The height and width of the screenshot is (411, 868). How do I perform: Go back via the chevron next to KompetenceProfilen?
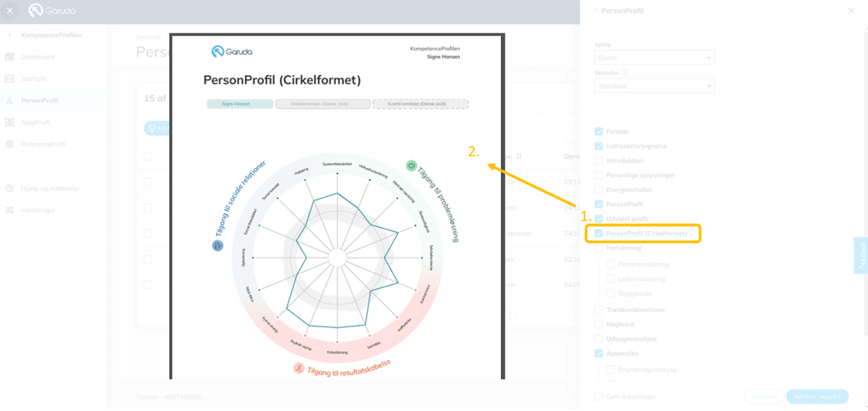tap(9, 35)
